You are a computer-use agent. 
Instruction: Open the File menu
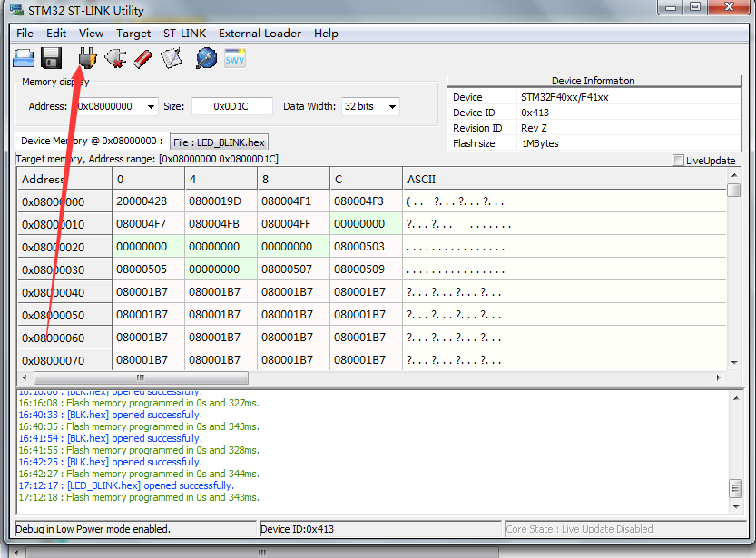click(x=25, y=34)
